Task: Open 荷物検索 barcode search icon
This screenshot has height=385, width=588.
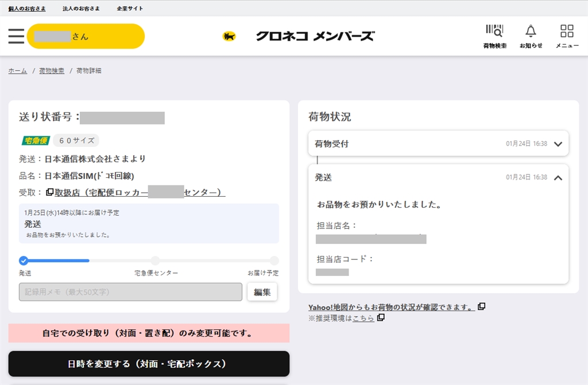Action: pyautogui.click(x=494, y=36)
